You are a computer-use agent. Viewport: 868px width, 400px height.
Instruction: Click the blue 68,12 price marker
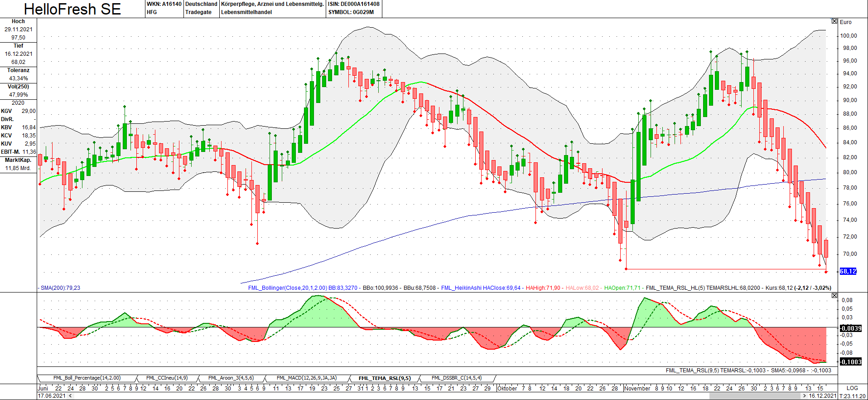pos(848,271)
